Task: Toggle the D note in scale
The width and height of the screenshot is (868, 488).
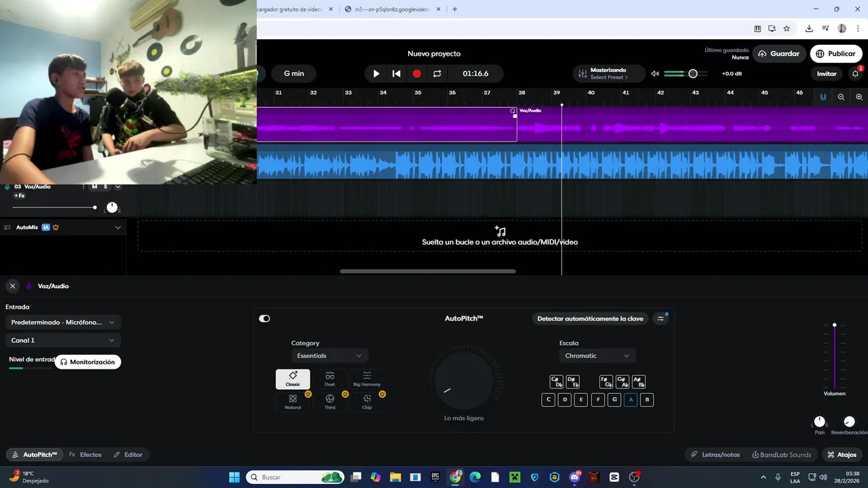Action: (x=565, y=400)
